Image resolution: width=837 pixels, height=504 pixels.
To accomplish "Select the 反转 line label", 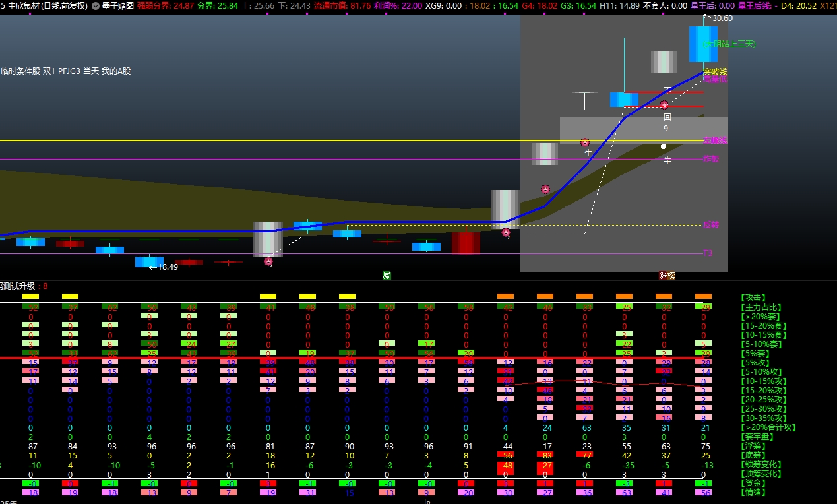I will 711,225.
